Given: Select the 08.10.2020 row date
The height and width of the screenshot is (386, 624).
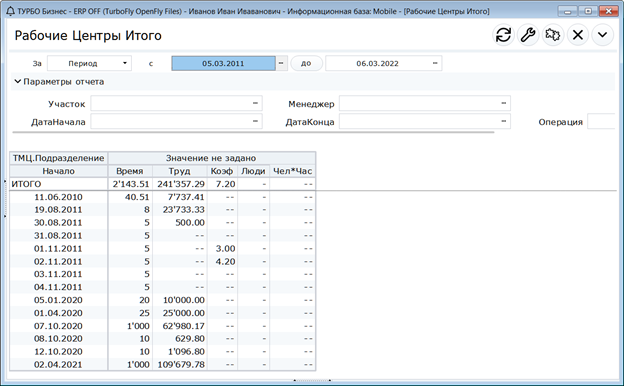Looking at the screenshot, I should tap(58, 339).
